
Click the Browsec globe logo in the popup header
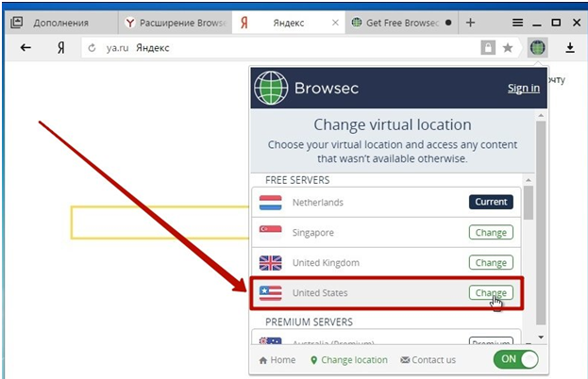271,88
